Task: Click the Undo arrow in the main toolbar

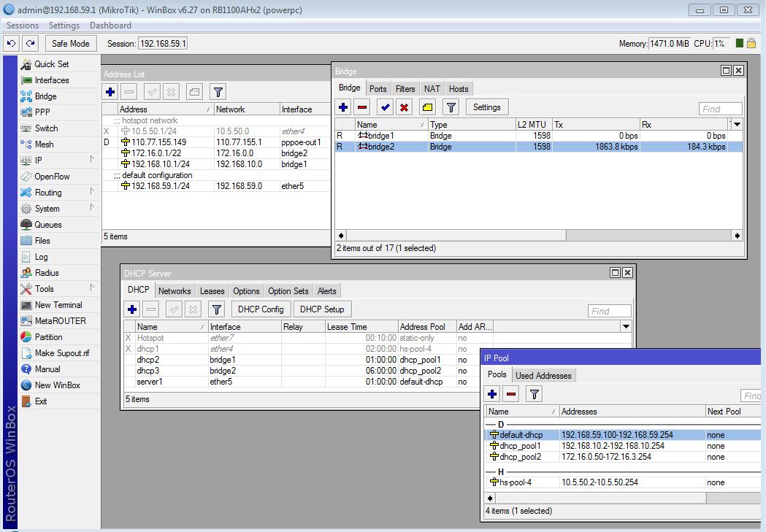Action: tap(11, 44)
